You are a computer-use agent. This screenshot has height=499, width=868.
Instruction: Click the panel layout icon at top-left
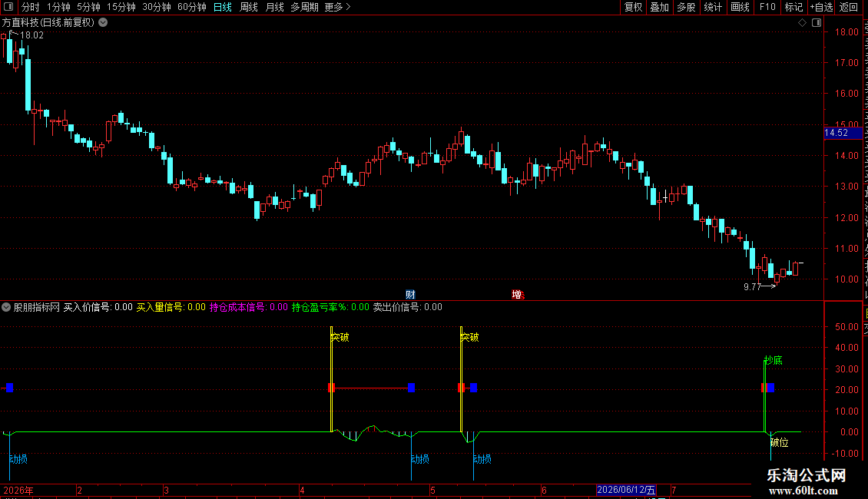8,7
